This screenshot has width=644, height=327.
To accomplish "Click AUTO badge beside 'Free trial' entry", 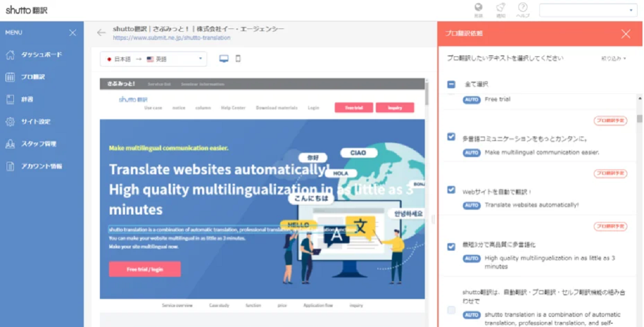I will 472,99.
